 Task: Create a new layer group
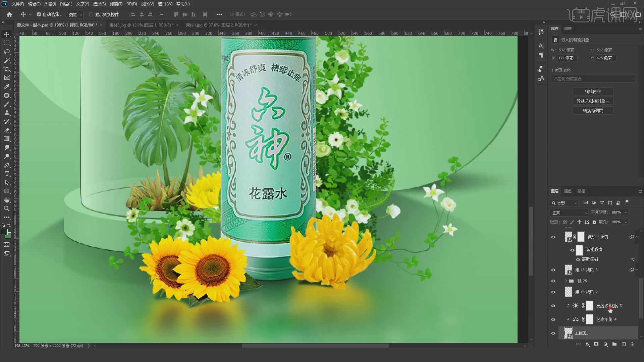[x=614, y=344]
